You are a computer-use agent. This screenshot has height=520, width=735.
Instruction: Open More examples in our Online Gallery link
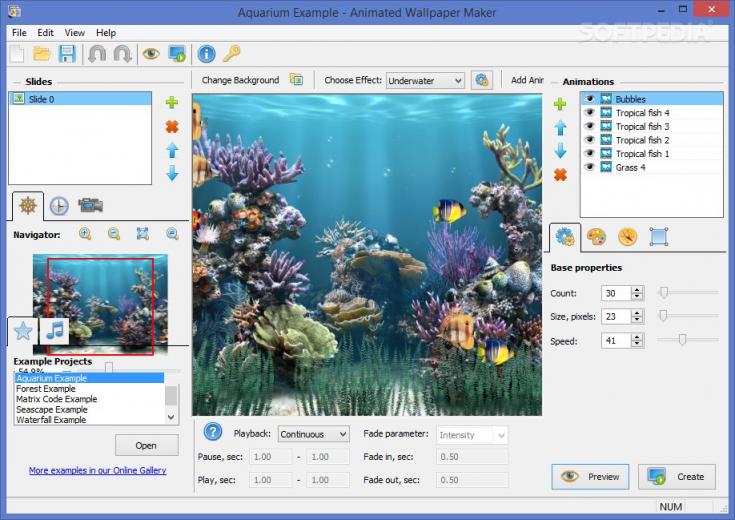(98, 470)
